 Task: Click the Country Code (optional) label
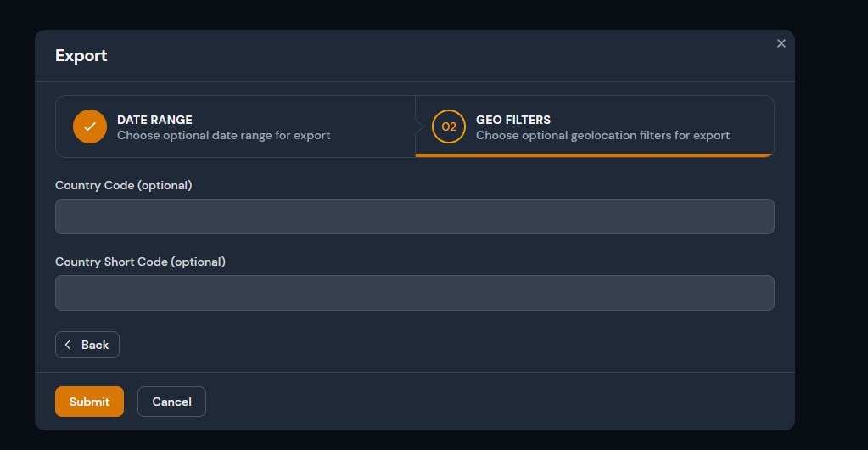click(124, 185)
